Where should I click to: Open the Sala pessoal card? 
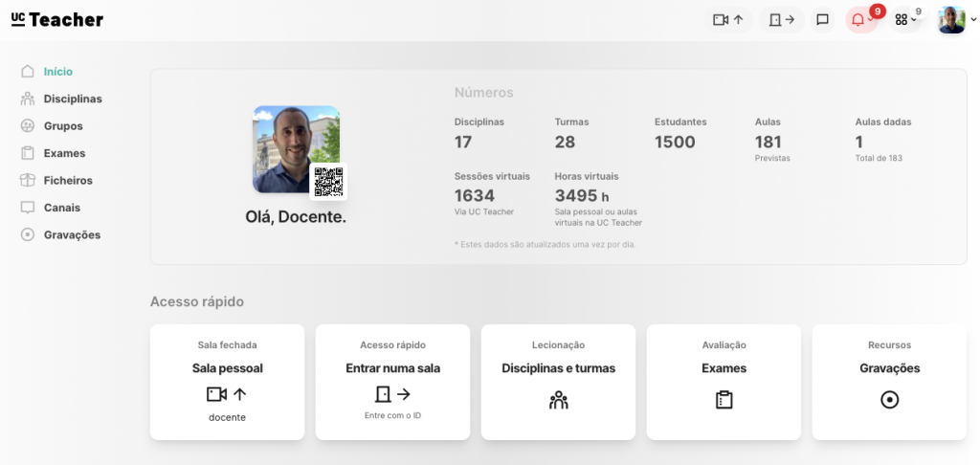(228, 382)
